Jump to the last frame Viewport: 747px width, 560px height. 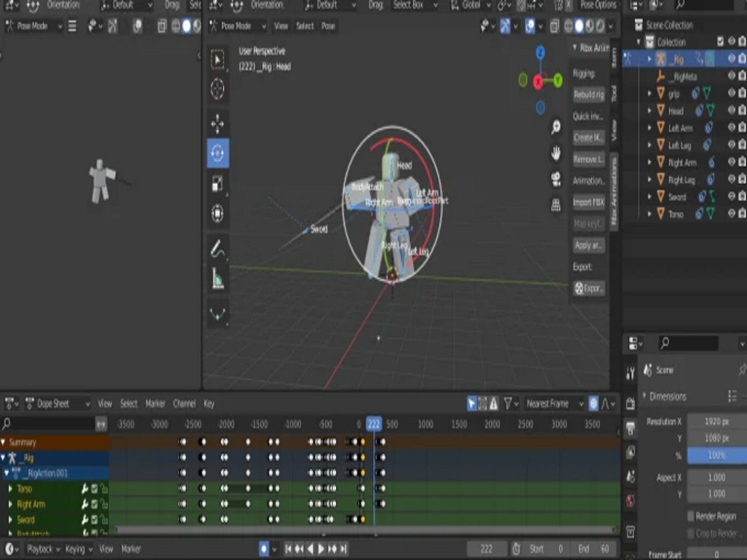[344, 549]
